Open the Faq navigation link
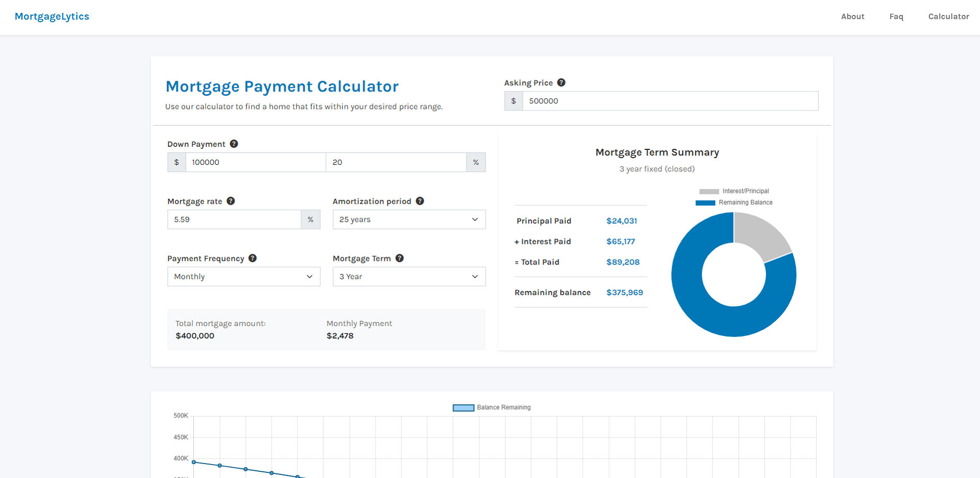Image resolution: width=980 pixels, height=478 pixels. tap(896, 17)
